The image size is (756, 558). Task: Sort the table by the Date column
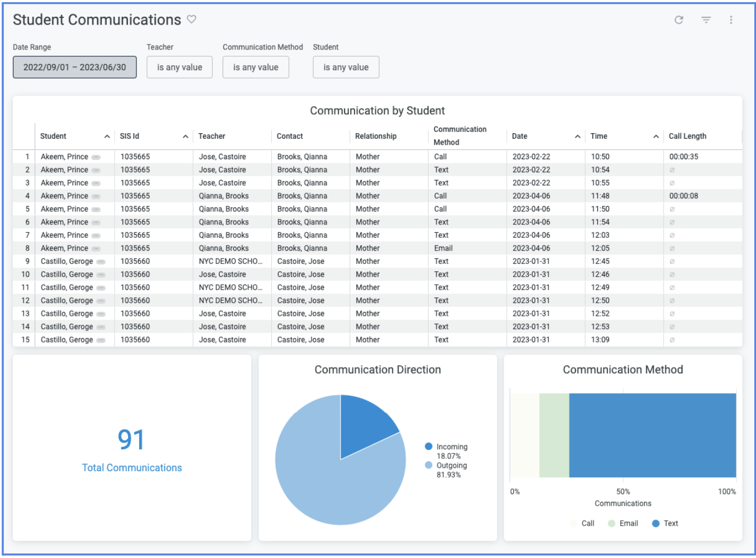[519, 136]
